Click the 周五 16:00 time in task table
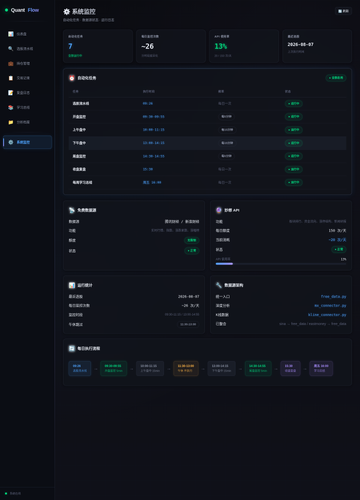 152,182
